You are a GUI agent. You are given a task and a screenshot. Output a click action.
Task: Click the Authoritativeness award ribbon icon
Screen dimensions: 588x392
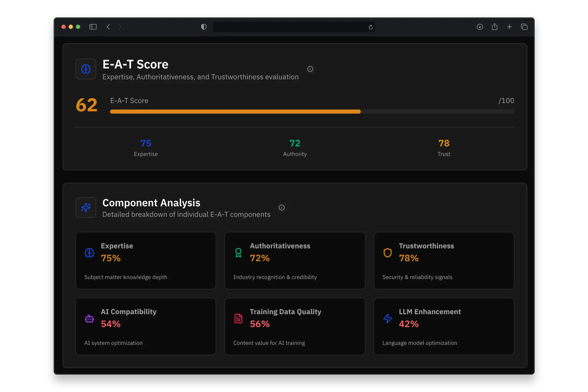point(238,253)
